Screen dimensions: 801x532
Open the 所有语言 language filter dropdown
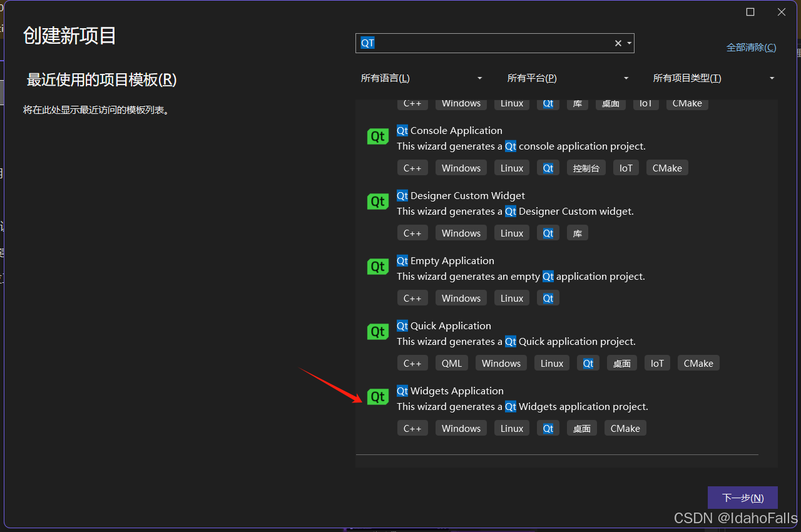tap(422, 78)
